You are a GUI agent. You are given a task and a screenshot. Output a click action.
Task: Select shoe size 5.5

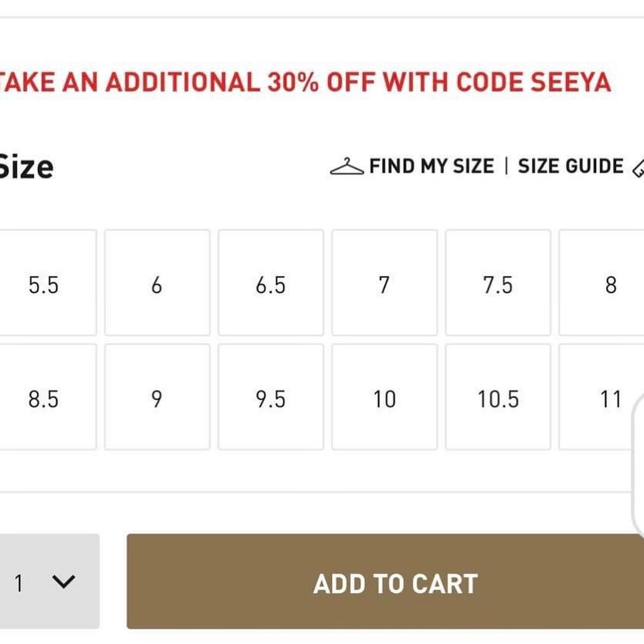44,284
